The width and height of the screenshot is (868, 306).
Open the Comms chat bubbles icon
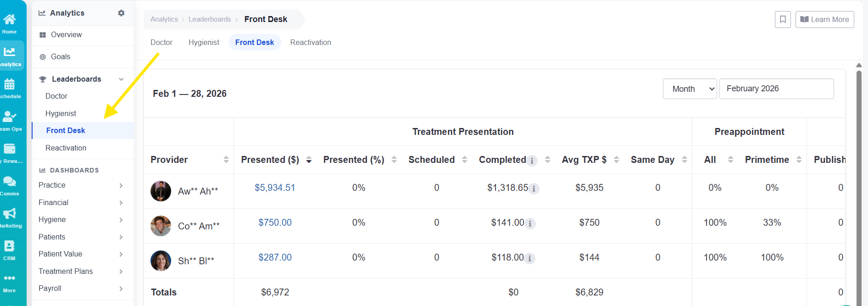click(10, 182)
